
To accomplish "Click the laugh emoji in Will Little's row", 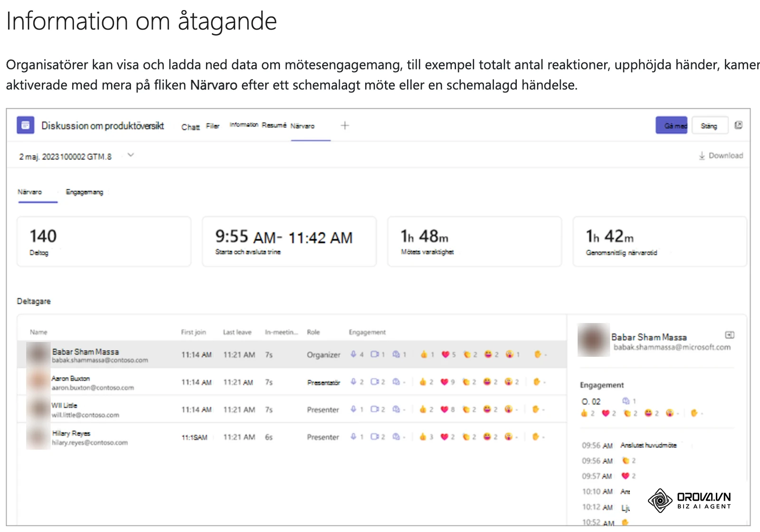I will (487, 409).
